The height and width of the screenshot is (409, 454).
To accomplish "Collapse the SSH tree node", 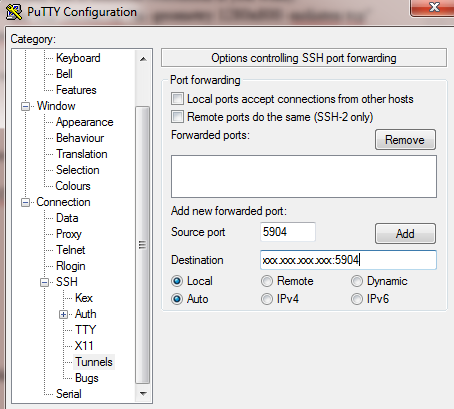I will (44, 282).
